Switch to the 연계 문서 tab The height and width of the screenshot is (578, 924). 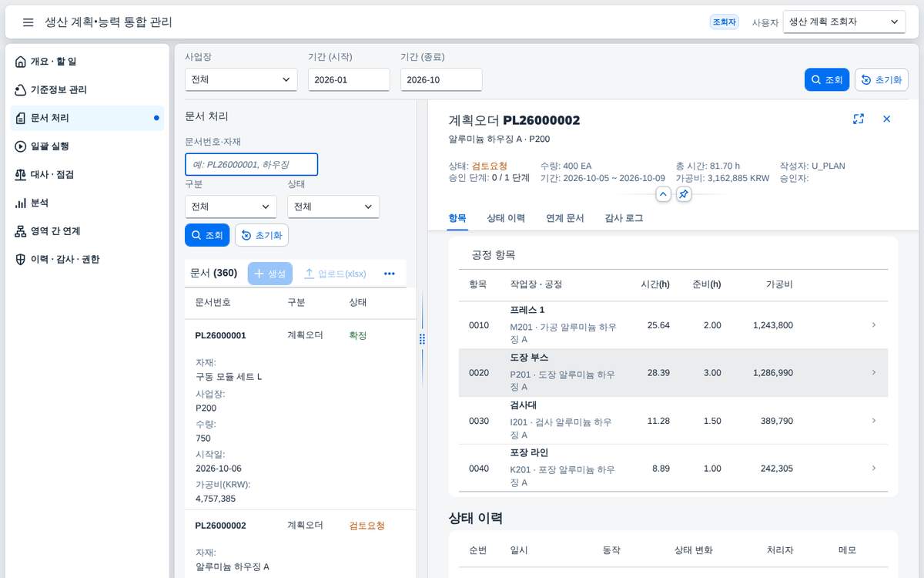(x=565, y=218)
